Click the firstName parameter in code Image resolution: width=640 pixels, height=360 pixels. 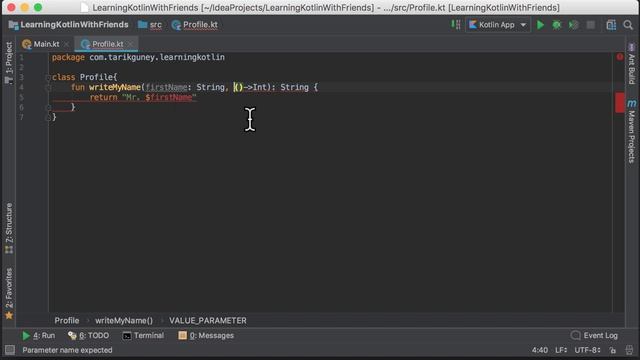[166, 87]
